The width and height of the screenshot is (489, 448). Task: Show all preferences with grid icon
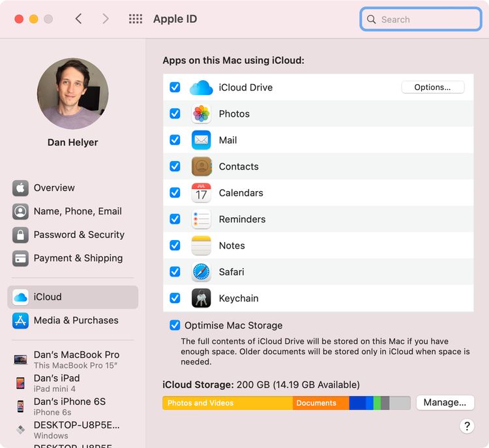click(x=136, y=19)
